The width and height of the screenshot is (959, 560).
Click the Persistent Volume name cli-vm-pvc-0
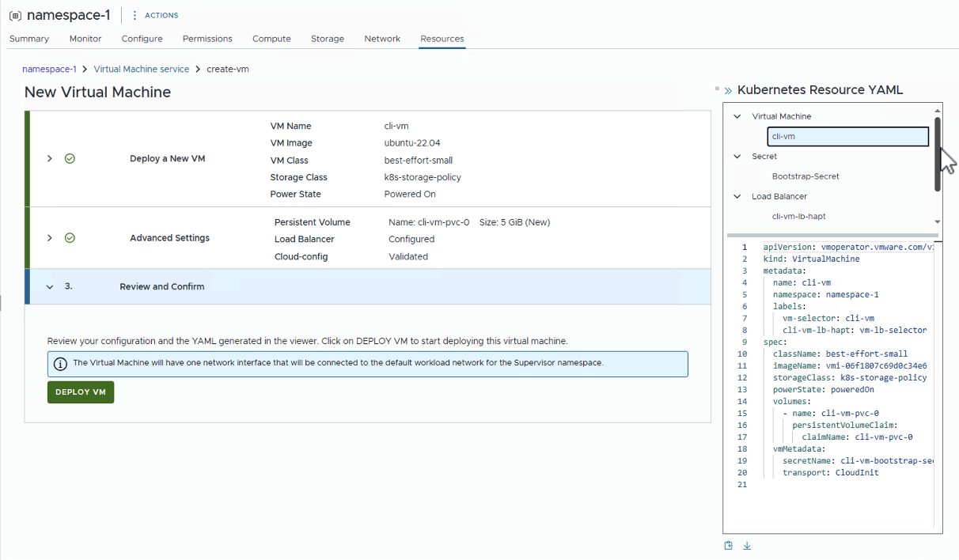coord(429,222)
